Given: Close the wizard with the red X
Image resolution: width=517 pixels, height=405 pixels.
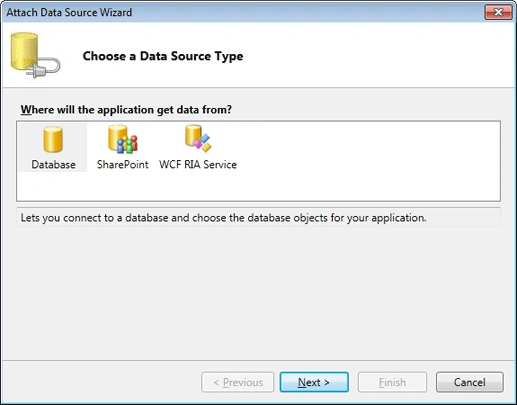Looking at the screenshot, I should pos(498,12).
